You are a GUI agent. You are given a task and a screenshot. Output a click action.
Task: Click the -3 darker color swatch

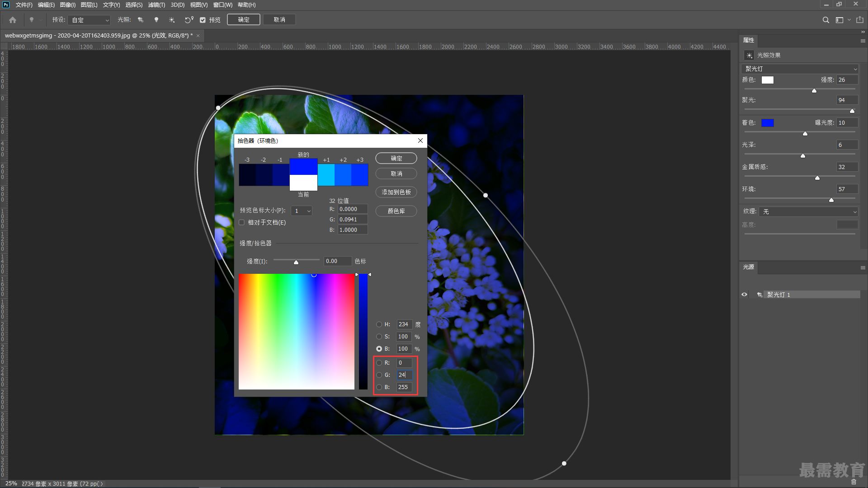tap(247, 175)
